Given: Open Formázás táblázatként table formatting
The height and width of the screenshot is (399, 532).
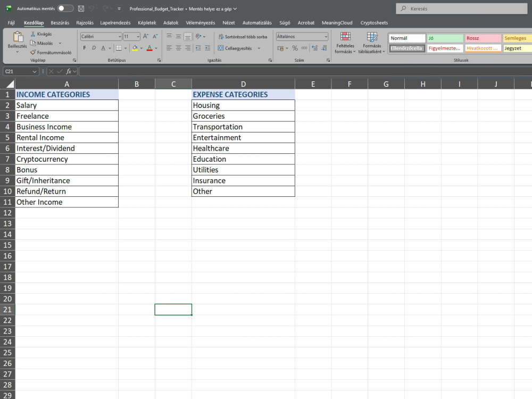Looking at the screenshot, I should click(x=372, y=43).
